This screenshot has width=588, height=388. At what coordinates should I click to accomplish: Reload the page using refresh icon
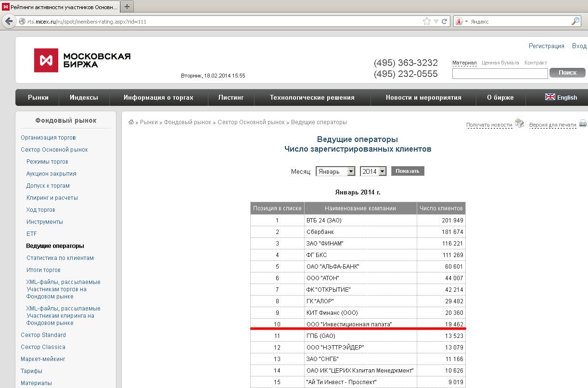coord(444,21)
